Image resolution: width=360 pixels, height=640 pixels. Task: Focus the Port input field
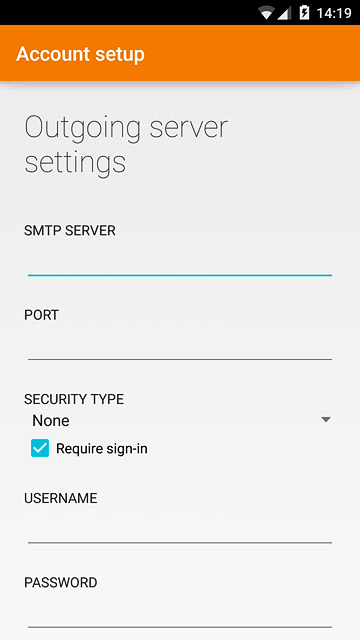click(180, 347)
